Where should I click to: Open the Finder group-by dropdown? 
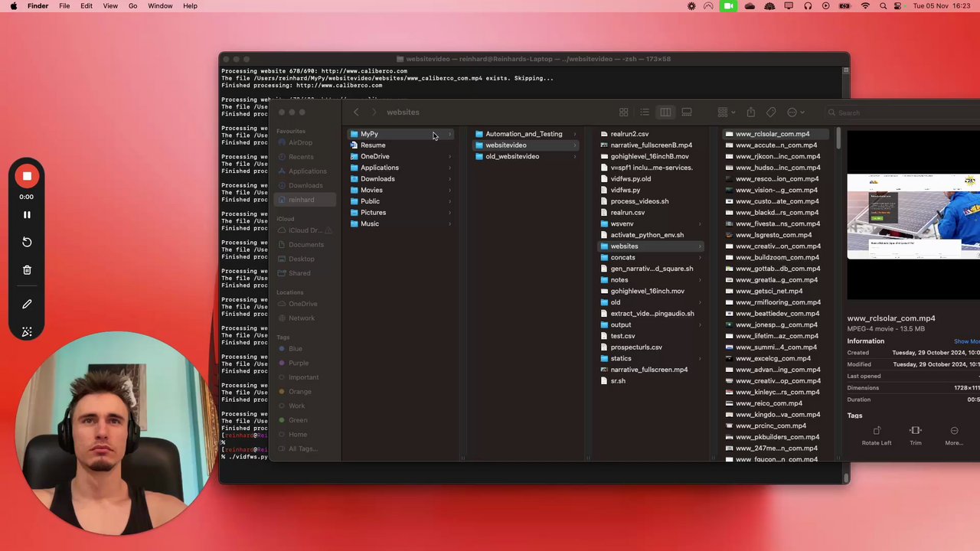[x=726, y=112]
